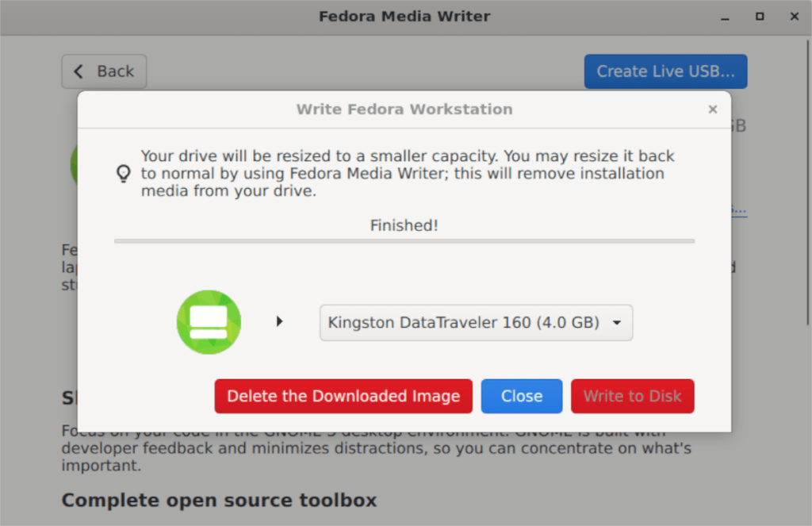Click the small triangle expander beside the drive icon
Viewport: 812px width, 526px height.
279,321
